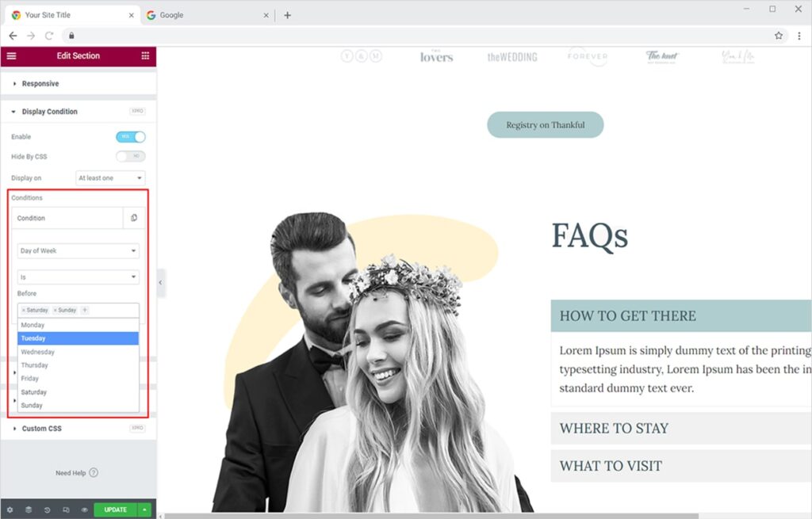Remove the Saturday tag
Image resolution: width=812 pixels, height=519 pixels.
tap(24, 310)
